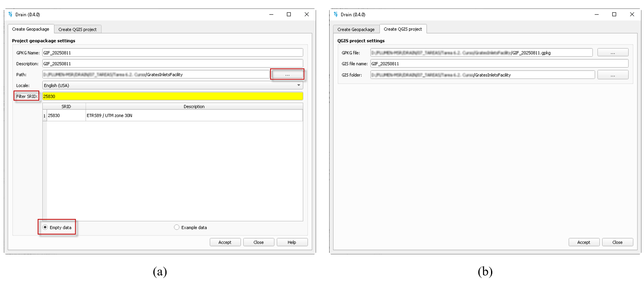Maximize the left Drain window
Screen dimensions: 644x281
pyautogui.click(x=289, y=14)
